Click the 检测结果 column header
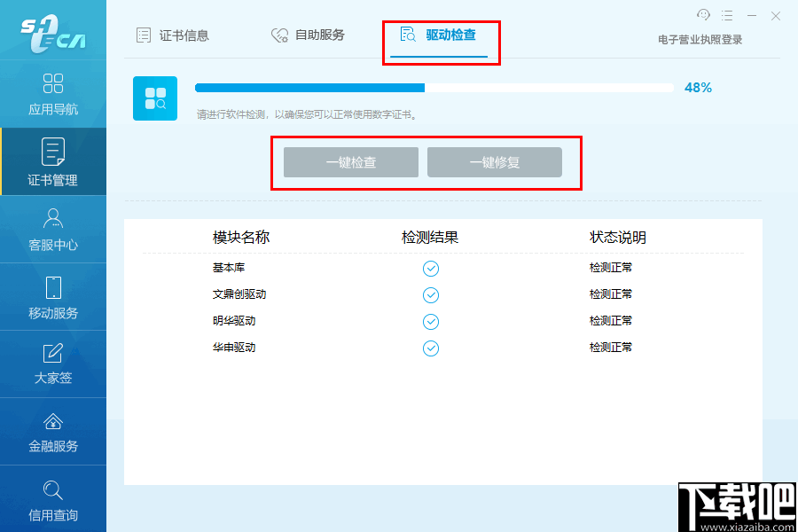 coord(430,238)
